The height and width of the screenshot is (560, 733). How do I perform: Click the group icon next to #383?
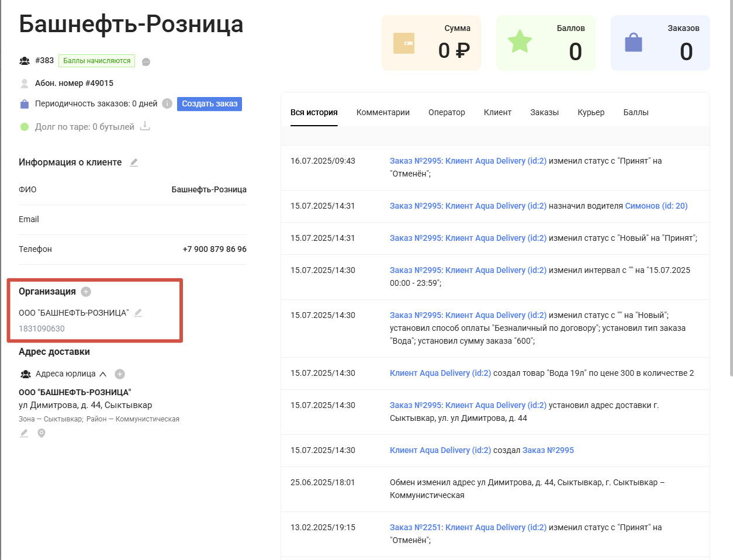coord(25,61)
